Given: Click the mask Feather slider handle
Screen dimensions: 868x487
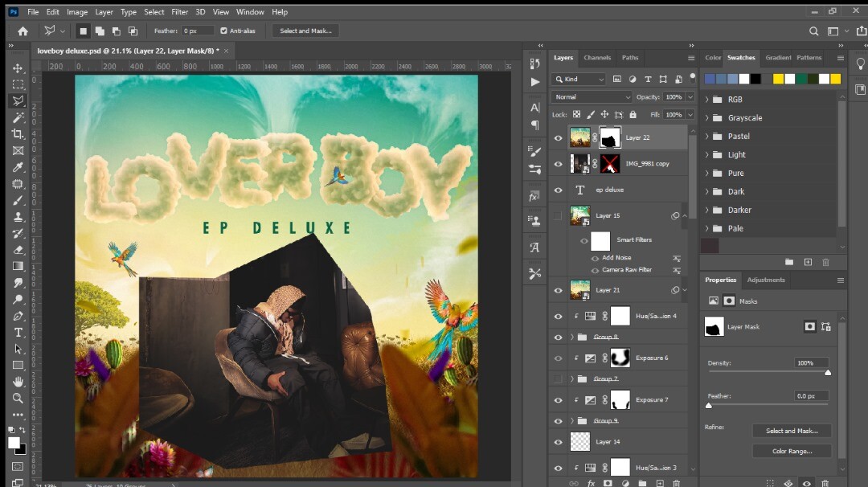Looking at the screenshot, I should [x=709, y=406].
